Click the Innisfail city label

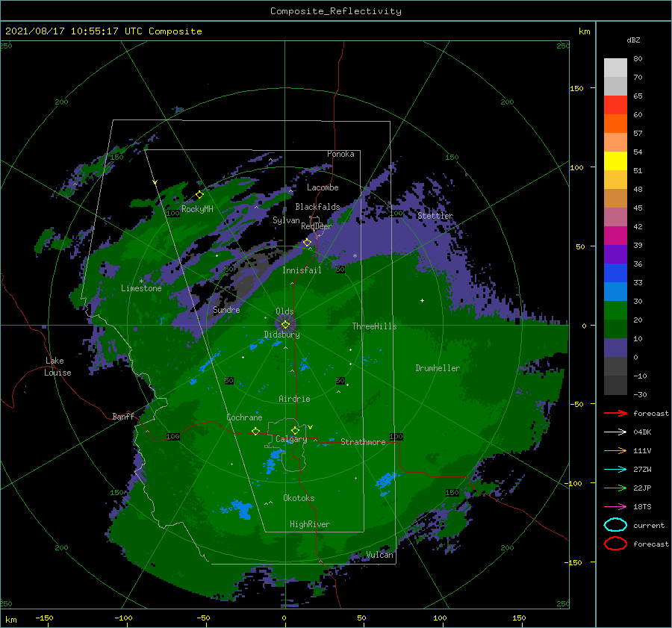click(302, 270)
